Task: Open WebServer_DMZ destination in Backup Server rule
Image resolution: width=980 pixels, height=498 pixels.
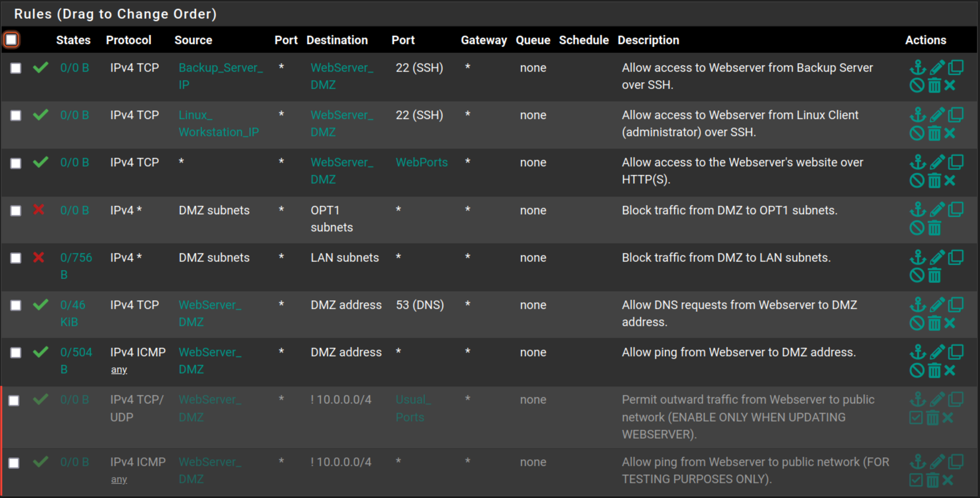Action: 341,76
